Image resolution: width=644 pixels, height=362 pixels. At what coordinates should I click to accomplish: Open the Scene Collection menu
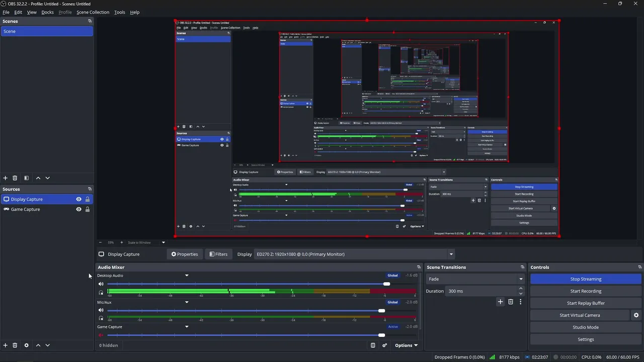pos(93,12)
